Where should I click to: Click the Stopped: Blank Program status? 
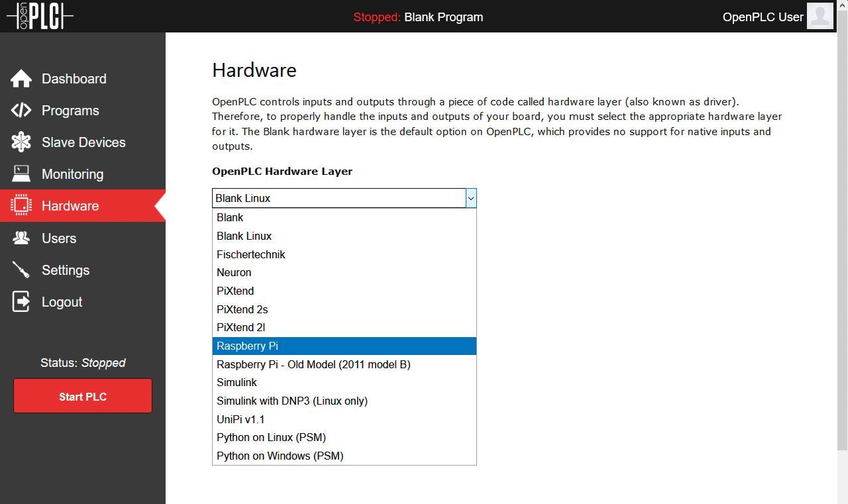pyautogui.click(x=418, y=17)
